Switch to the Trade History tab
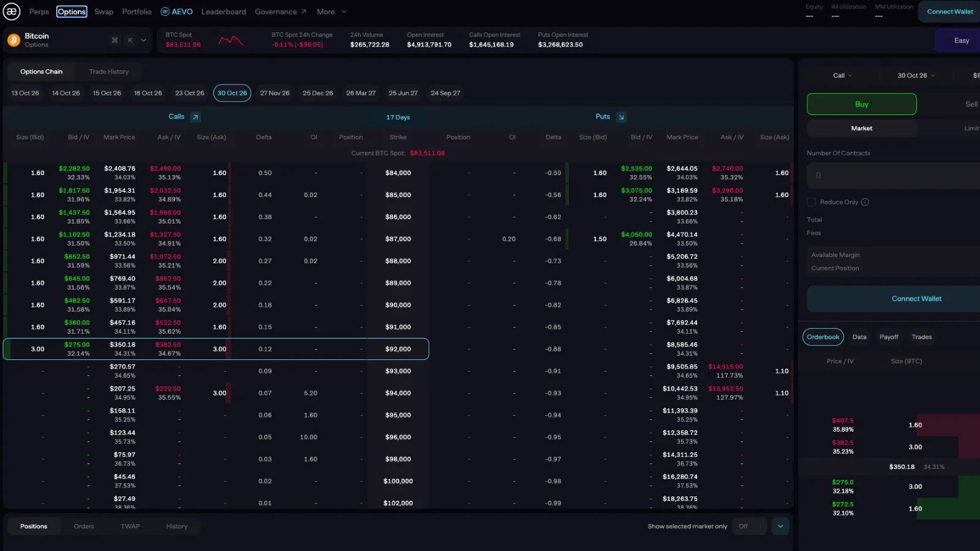 (109, 72)
